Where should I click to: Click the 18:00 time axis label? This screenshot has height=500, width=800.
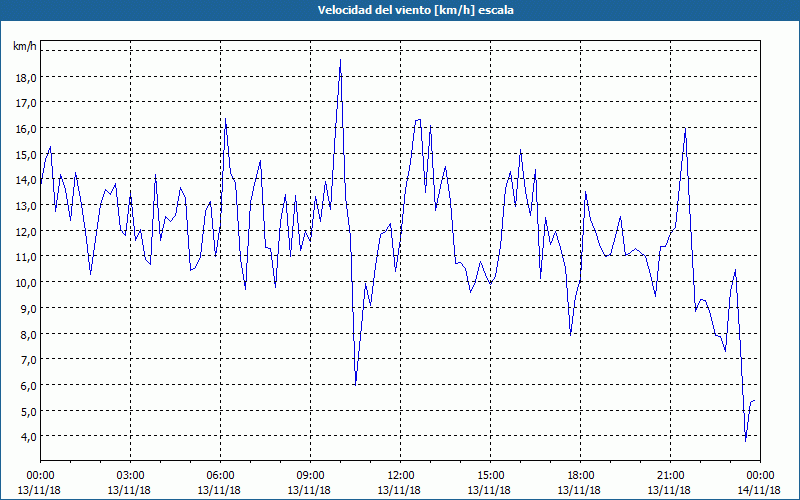click(580, 476)
